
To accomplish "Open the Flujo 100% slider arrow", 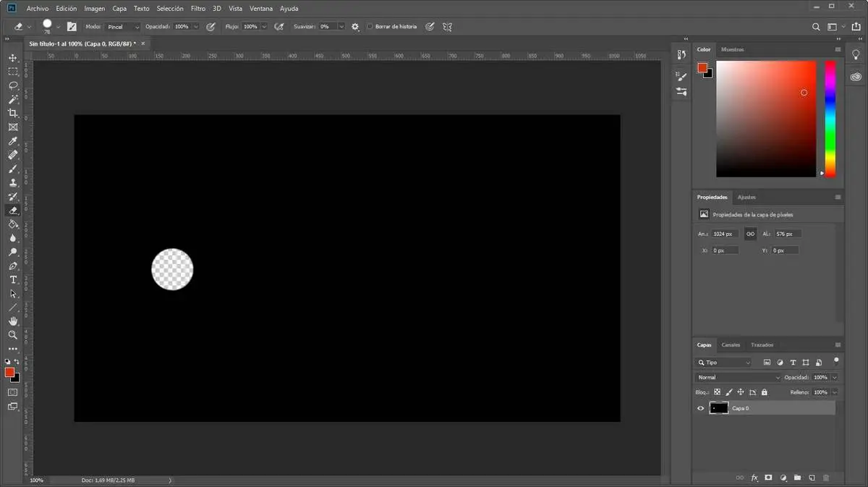I will click(x=263, y=27).
